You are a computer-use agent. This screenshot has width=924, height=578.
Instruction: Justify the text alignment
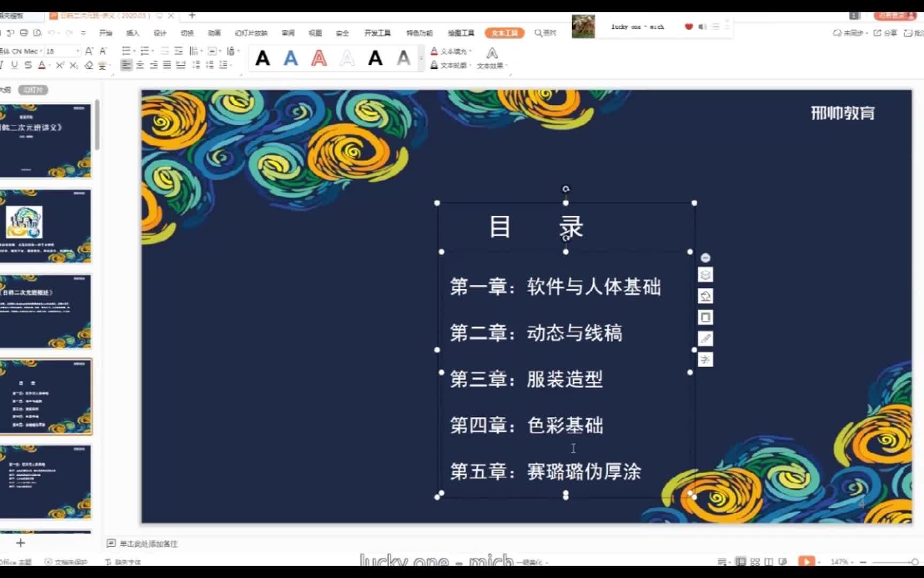point(167,65)
